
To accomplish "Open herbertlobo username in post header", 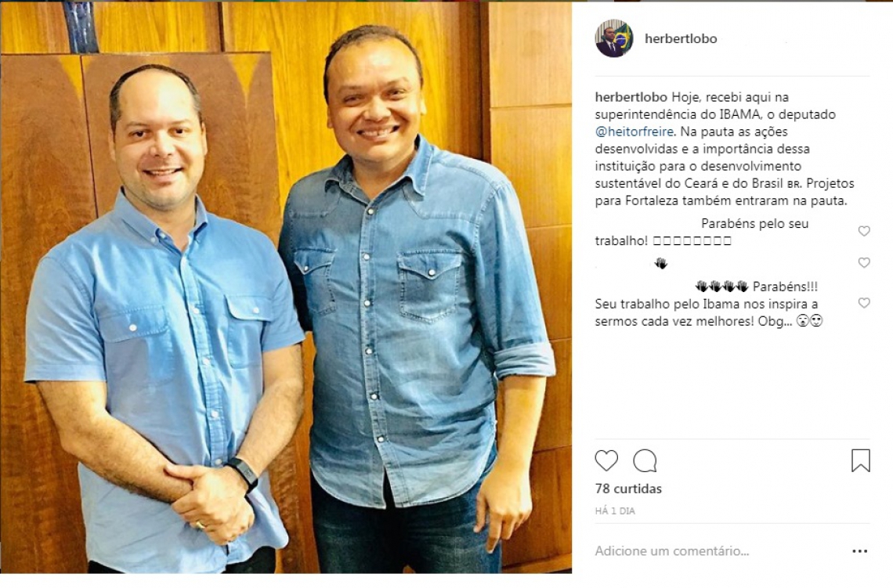I will point(681,38).
